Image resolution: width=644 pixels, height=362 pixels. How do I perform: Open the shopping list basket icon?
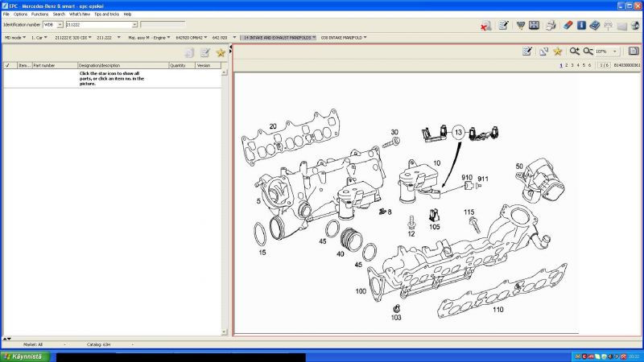tap(521, 26)
